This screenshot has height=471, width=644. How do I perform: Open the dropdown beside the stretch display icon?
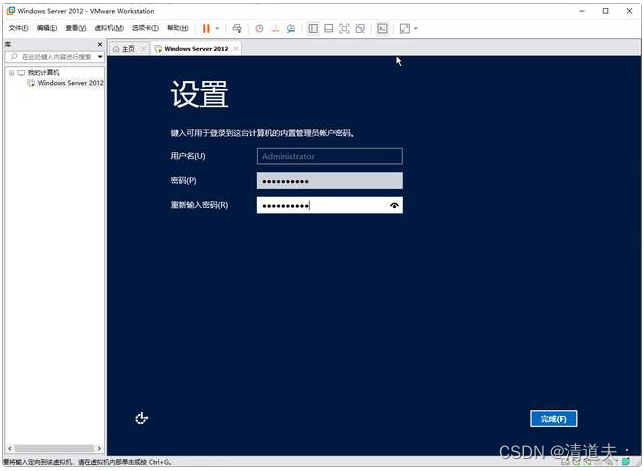(416, 28)
